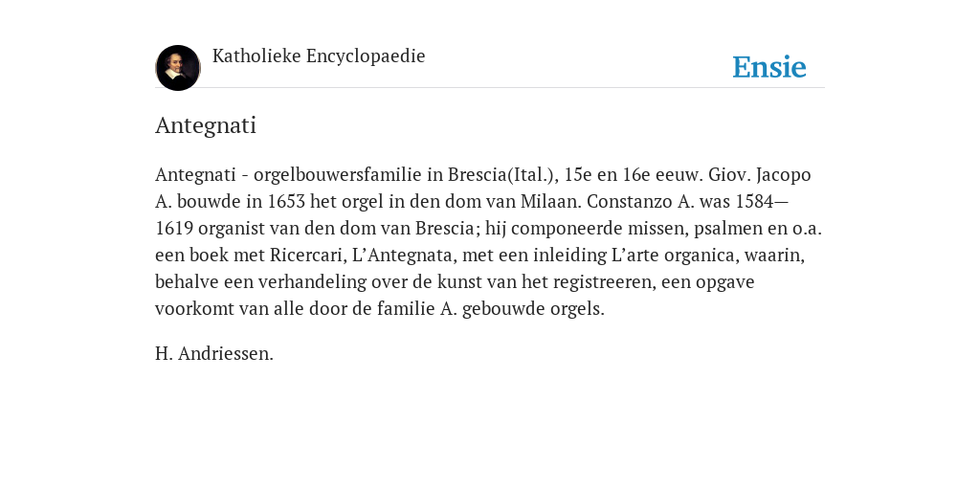
Task: Click on Brescia(Ital.) in the first line
Action: 502,175
